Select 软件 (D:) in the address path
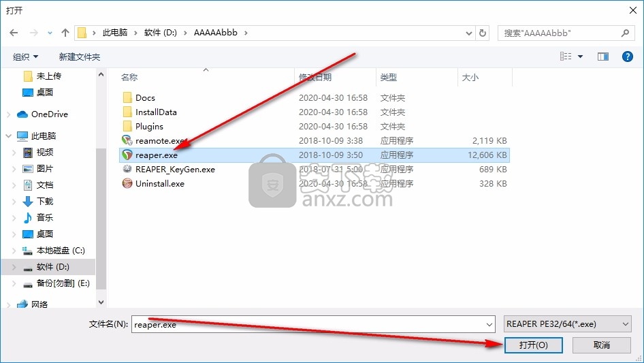Viewport: 644px width, 363px height. (160, 33)
